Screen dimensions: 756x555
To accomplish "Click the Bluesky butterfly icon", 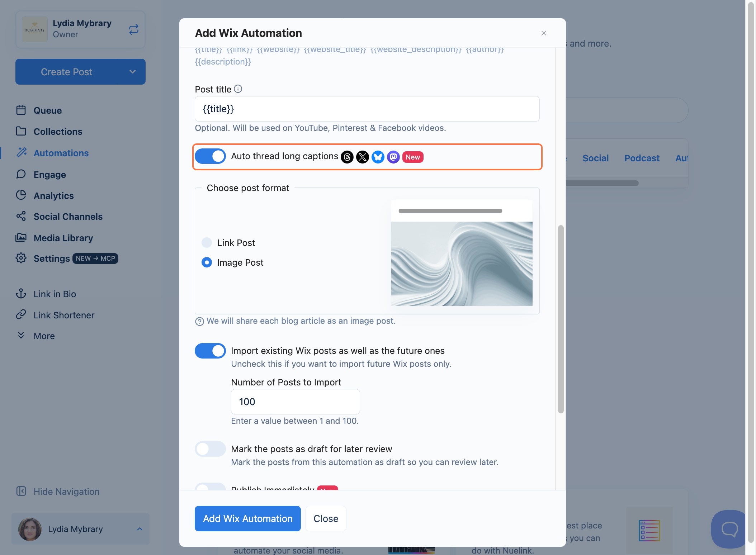I will 378,157.
